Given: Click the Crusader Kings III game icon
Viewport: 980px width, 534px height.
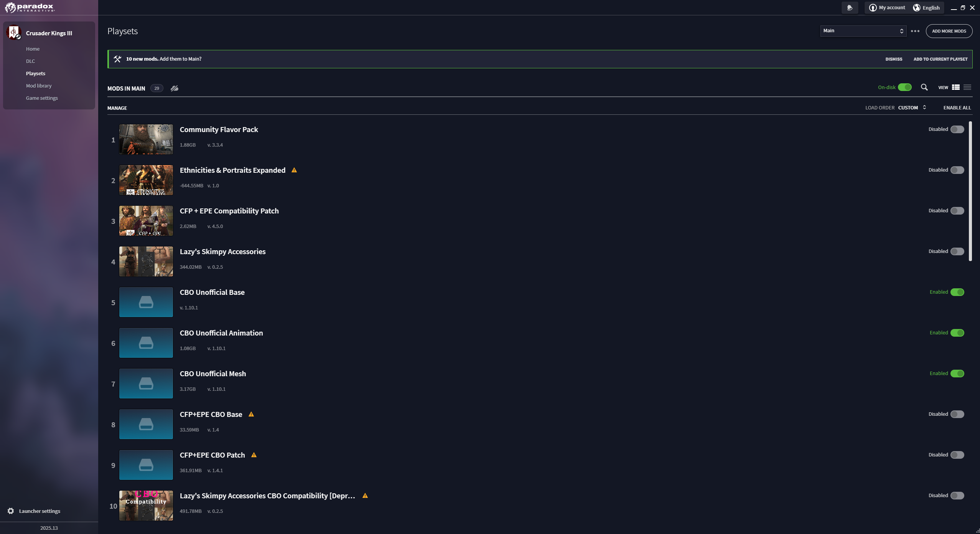Looking at the screenshot, I should (x=15, y=32).
